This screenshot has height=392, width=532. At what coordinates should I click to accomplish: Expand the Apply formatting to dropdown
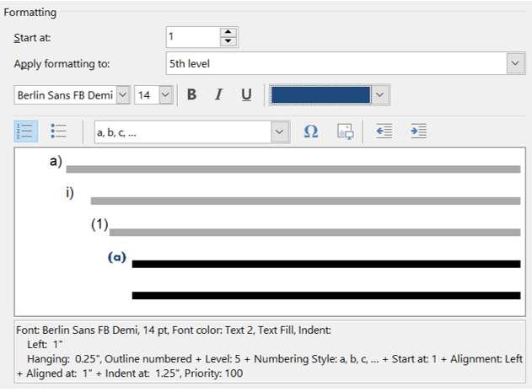[x=515, y=64]
